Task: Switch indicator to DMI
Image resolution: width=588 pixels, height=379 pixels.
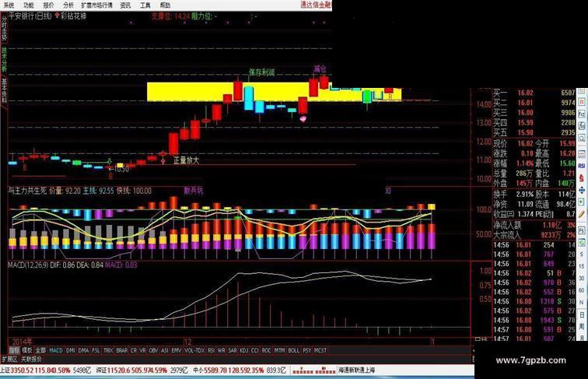Action: click(x=70, y=350)
